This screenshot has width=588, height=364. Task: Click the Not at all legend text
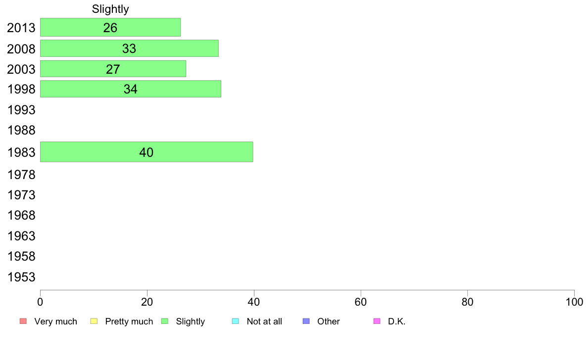click(264, 321)
